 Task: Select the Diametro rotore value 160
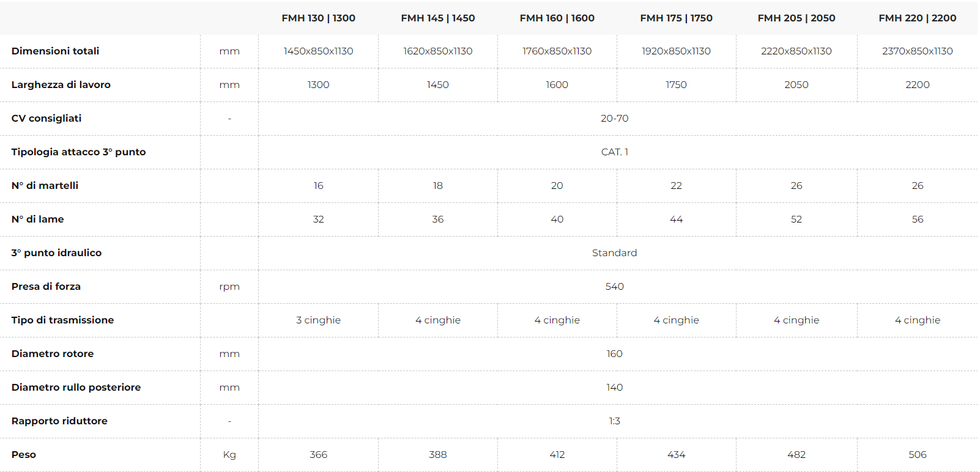pos(615,354)
